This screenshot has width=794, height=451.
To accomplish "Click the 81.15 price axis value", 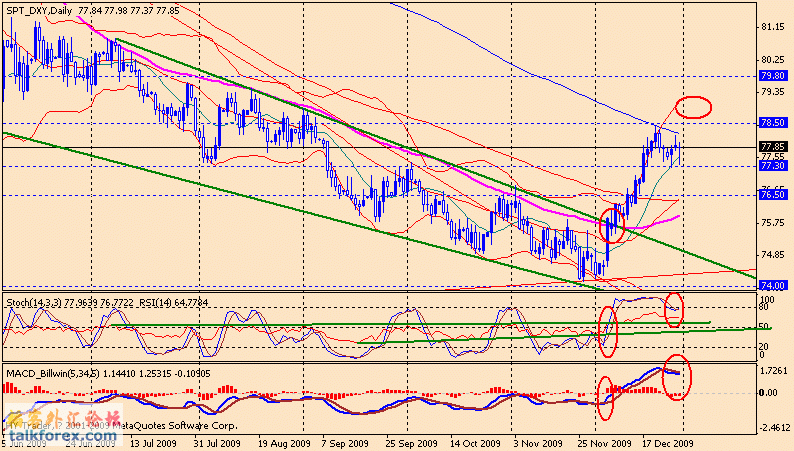I will point(773,27).
